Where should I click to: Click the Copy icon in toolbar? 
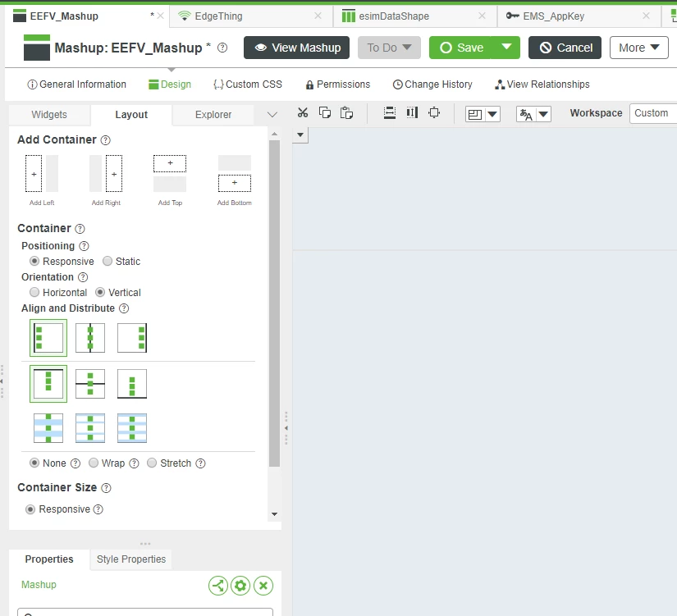coord(325,113)
